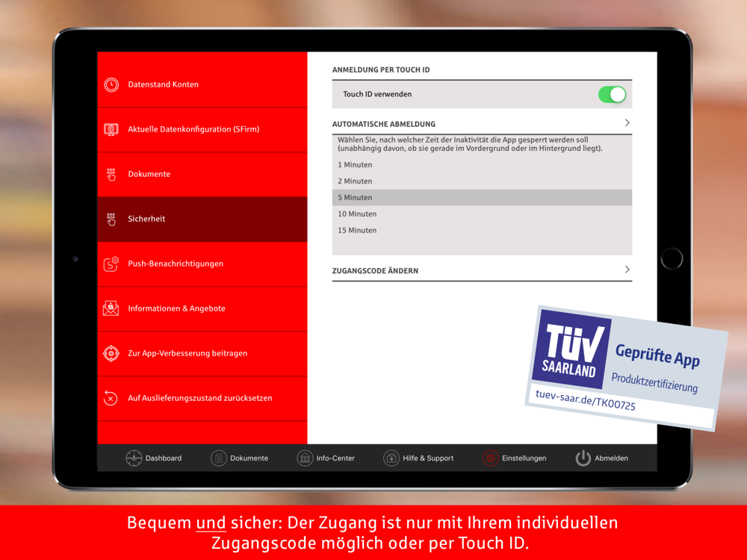This screenshot has height=560, width=747.
Task: Click the red Einstellungen gear icon
Action: (x=490, y=458)
